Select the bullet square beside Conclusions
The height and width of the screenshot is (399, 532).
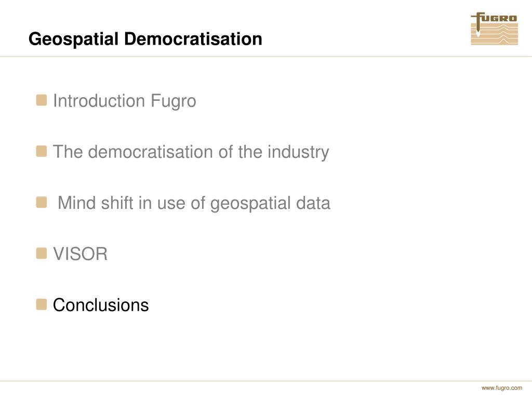click(42, 304)
